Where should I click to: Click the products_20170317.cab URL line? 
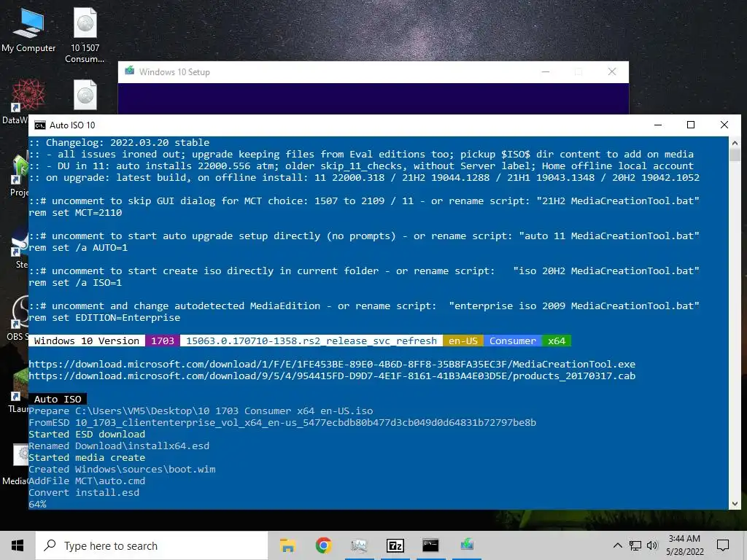tap(332, 376)
